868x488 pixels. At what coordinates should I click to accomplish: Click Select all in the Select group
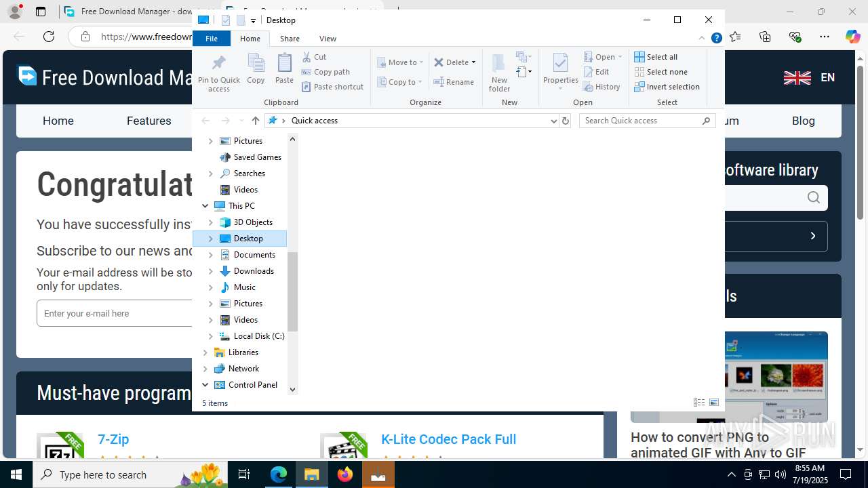click(656, 57)
